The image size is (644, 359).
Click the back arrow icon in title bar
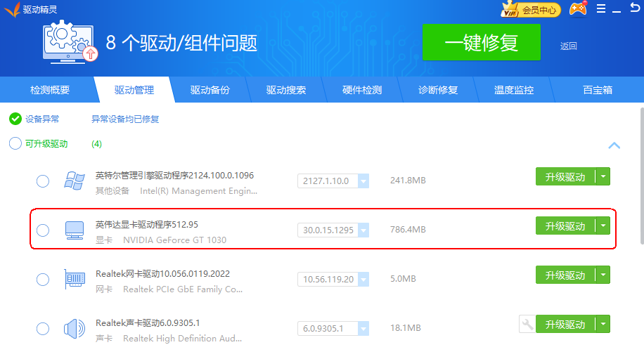click(x=635, y=8)
